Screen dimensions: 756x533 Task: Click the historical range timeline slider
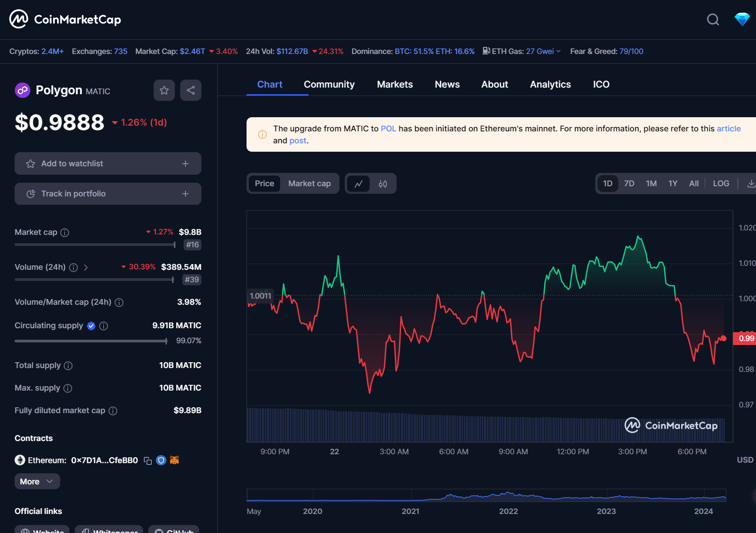(486, 495)
